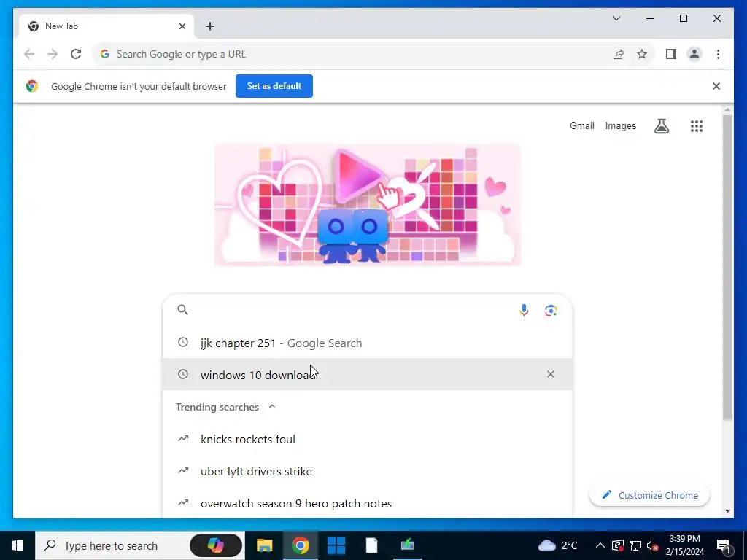Open the tab search dropdown arrow
Screen dimensions: 747x560
click(616, 18)
